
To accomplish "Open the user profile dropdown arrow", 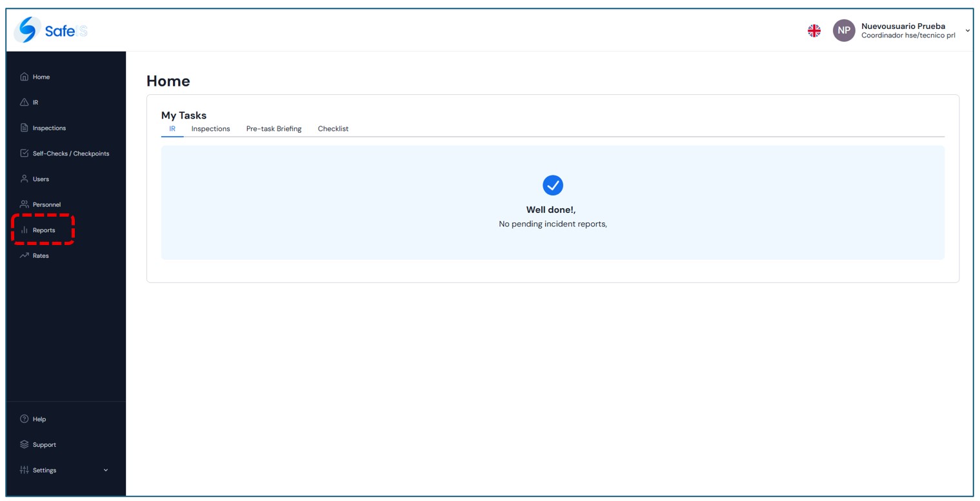I will point(967,30).
